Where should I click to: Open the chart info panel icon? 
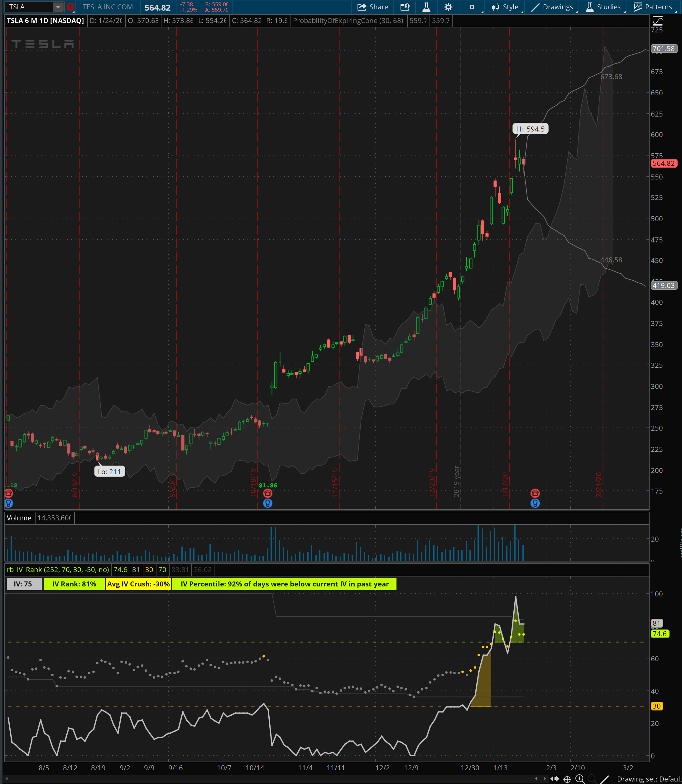point(405,7)
